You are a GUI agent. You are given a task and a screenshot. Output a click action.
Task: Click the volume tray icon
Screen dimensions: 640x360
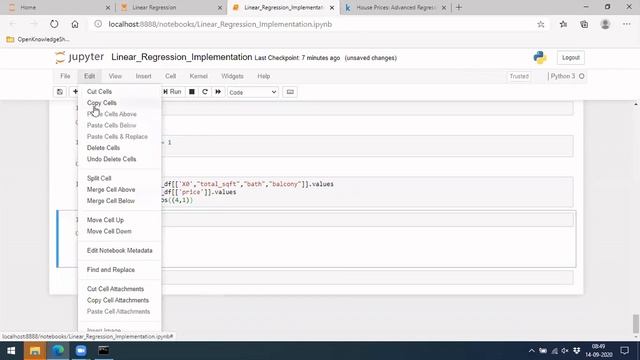565,351
